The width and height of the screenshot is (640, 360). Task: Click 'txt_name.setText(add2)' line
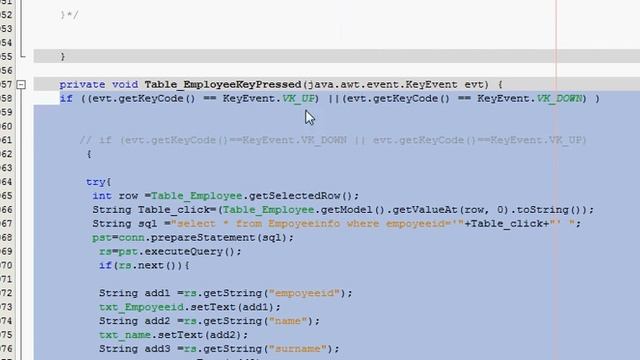pos(173,335)
